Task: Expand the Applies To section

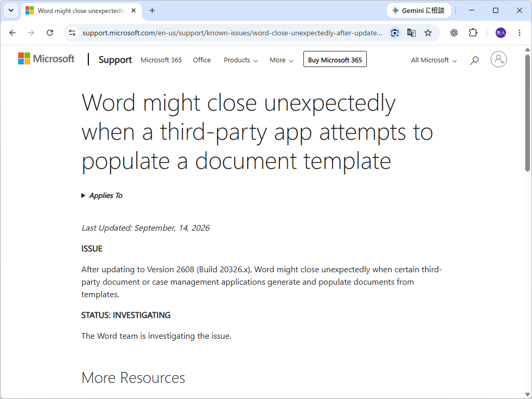Action: coord(102,195)
